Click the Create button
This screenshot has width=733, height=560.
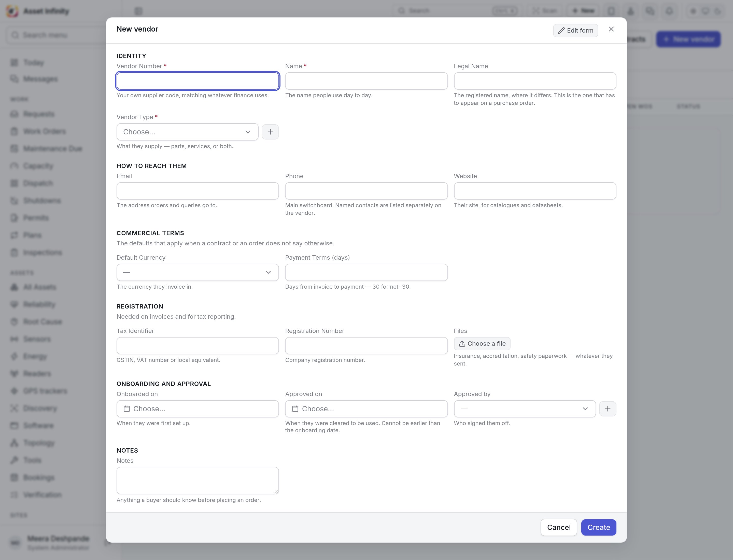599,527
